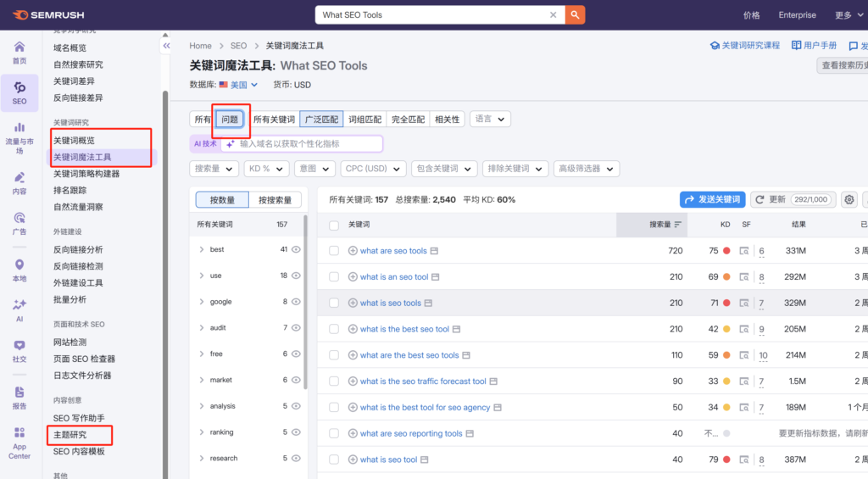Select the 问题 tab

point(230,119)
